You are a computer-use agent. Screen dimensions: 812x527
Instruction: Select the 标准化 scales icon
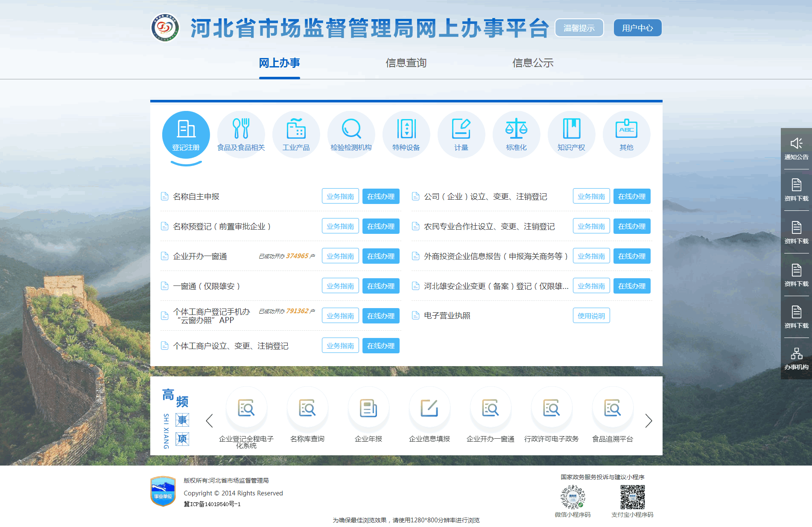[516, 134]
